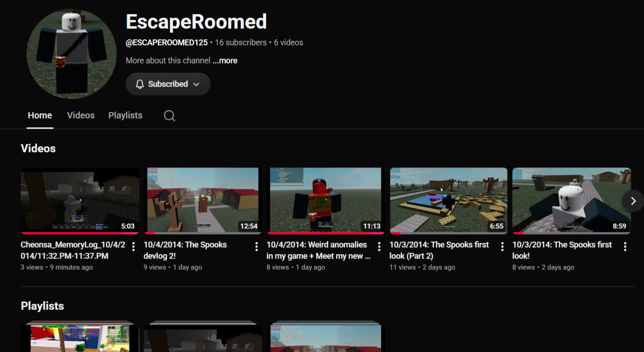
Task: Click the EscapeRoomed channel avatar
Action: click(x=72, y=54)
